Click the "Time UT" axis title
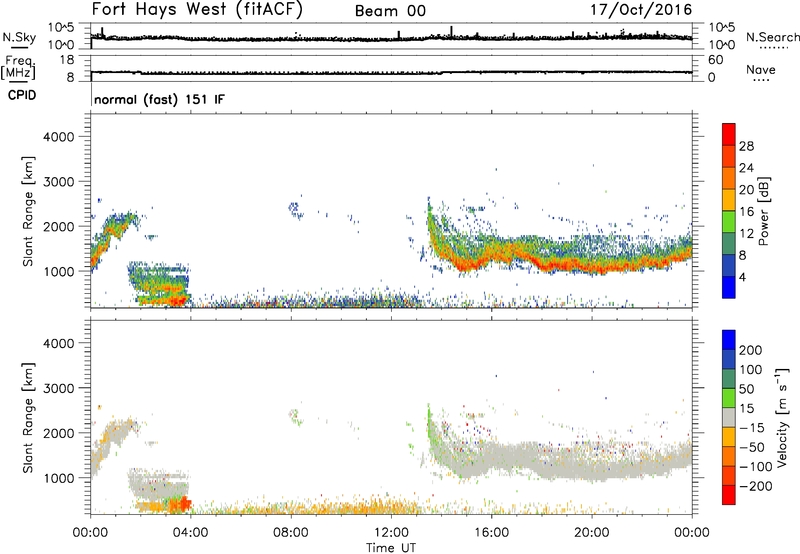The width and height of the screenshot is (800, 554). tap(391, 548)
